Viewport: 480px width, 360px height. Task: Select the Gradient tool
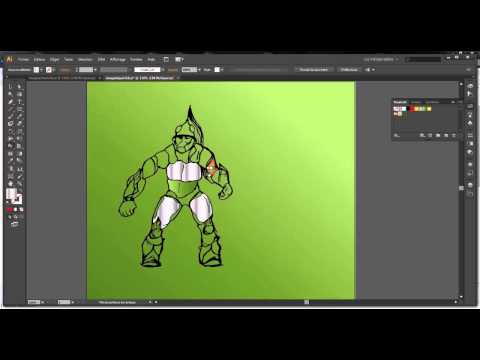pyautogui.click(x=20, y=154)
